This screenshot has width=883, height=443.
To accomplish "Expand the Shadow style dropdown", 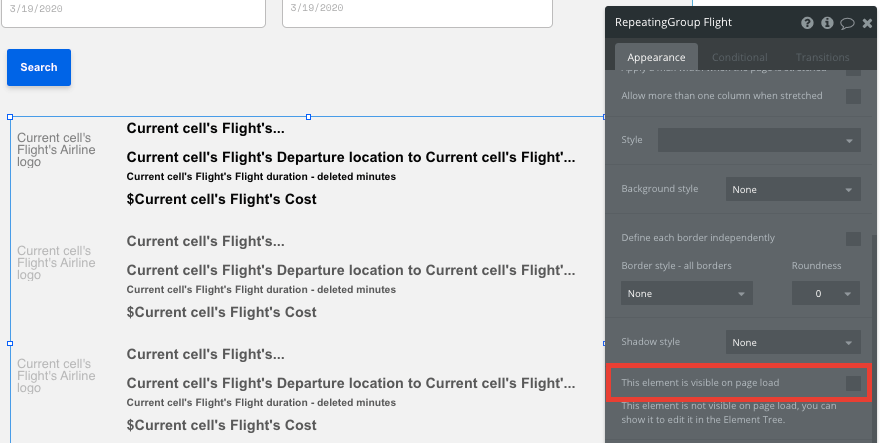I will coord(793,342).
